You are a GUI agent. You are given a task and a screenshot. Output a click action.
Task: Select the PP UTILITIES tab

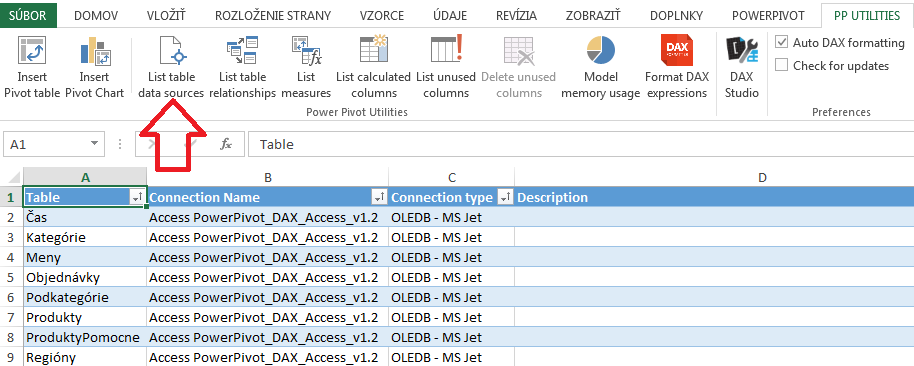pyautogui.click(x=867, y=16)
